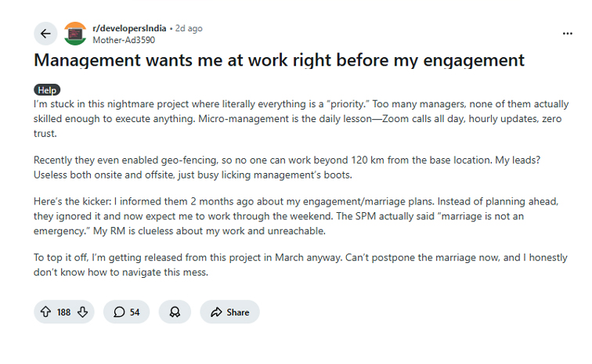The height and width of the screenshot is (364, 592).
Task: Upvote the post
Action: coord(46,312)
